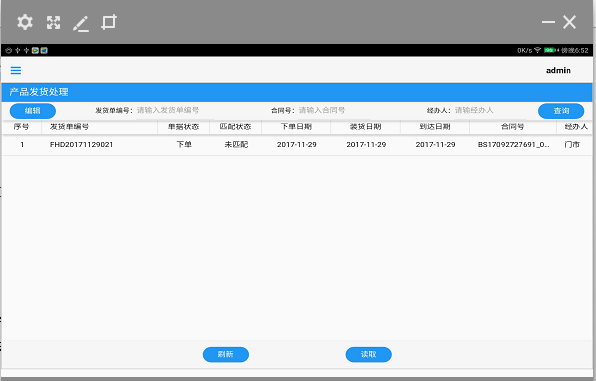Minimize the emulator window
Image resolution: width=596 pixels, height=381 pixels.
click(x=548, y=22)
